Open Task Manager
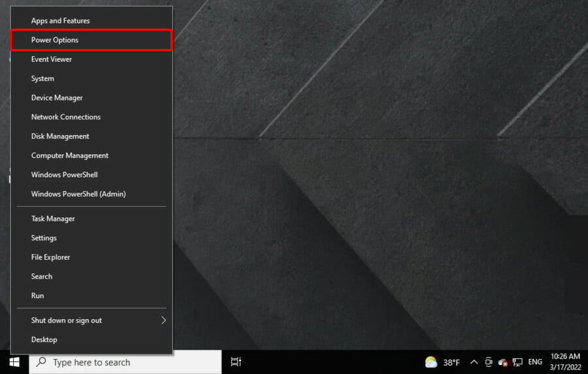 91,219
